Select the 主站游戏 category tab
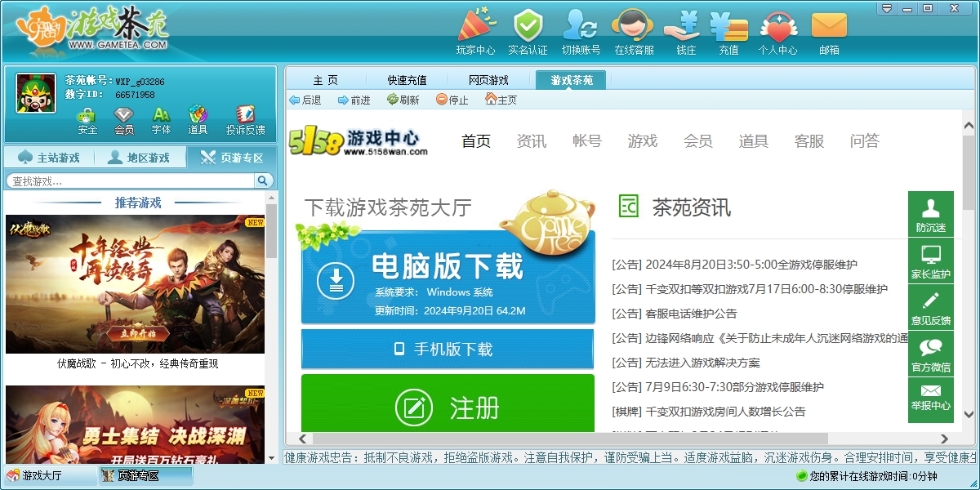Image resolution: width=980 pixels, height=490 pixels. (49, 158)
